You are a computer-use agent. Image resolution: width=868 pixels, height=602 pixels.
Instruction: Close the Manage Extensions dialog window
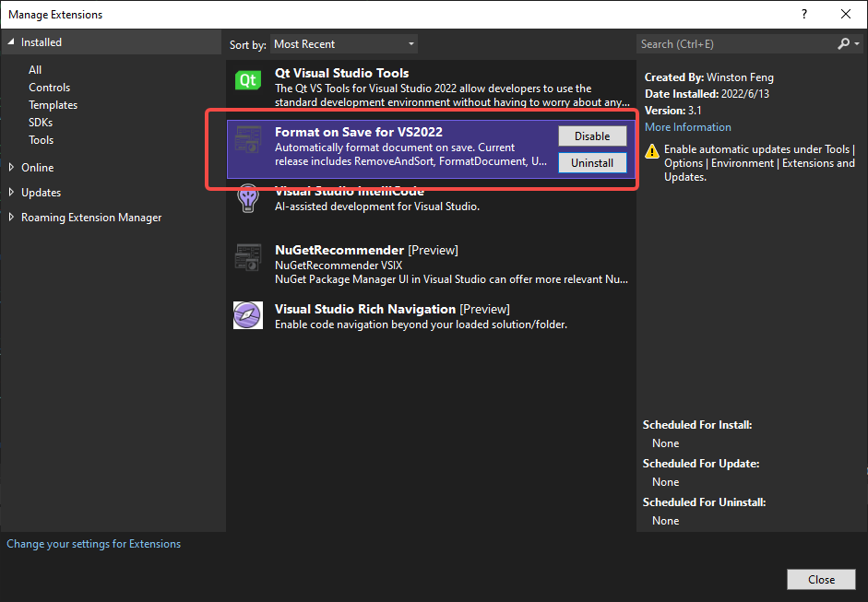[x=846, y=15]
